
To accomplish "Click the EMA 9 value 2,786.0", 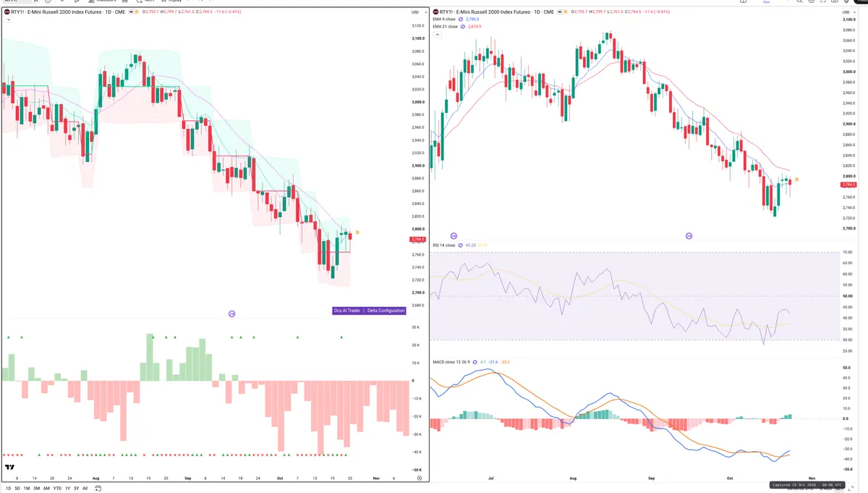I will coord(473,19).
